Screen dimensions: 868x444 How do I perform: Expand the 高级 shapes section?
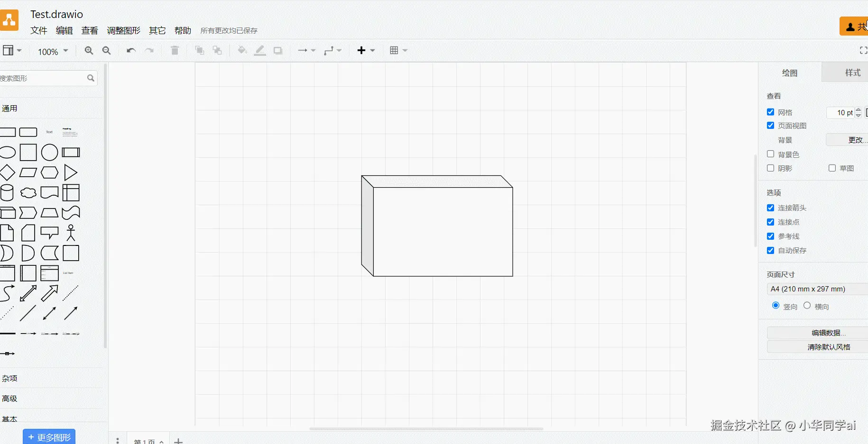(51, 399)
